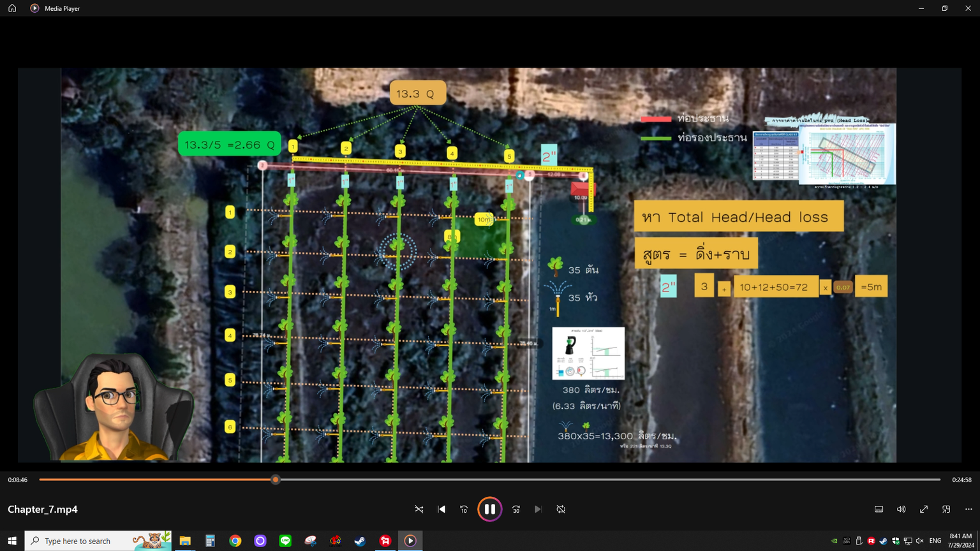
Task: Open subtitles and captions menu
Action: click(x=879, y=510)
